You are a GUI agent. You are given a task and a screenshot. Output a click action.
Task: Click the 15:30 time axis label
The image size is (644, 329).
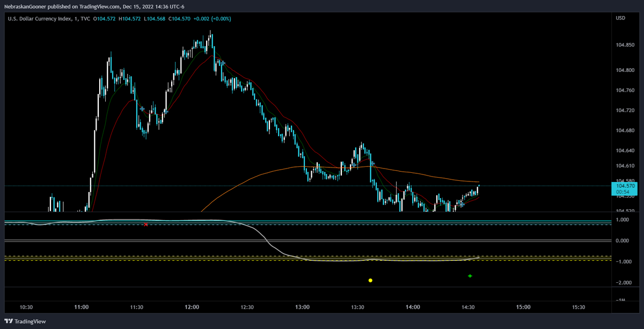click(x=579, y=308)
